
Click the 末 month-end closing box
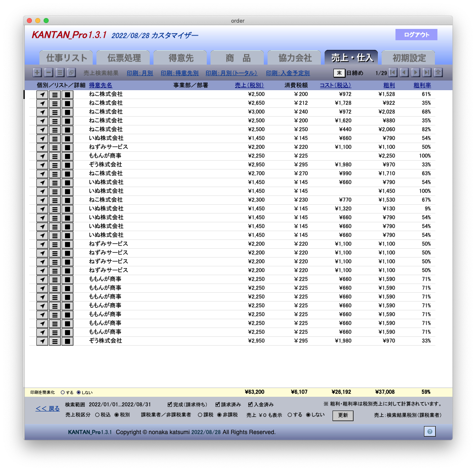(339, 73)
